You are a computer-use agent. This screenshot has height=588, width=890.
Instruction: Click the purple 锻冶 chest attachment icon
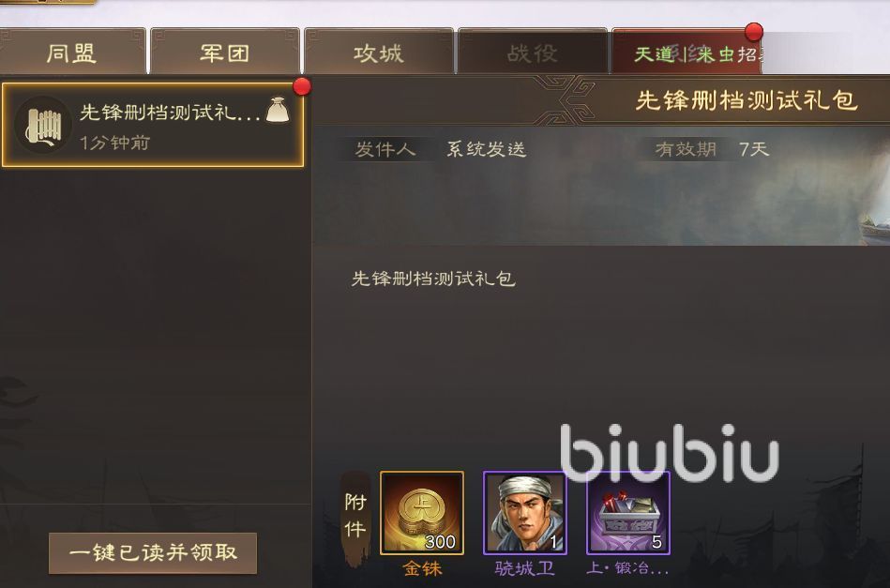coord(628,513)
